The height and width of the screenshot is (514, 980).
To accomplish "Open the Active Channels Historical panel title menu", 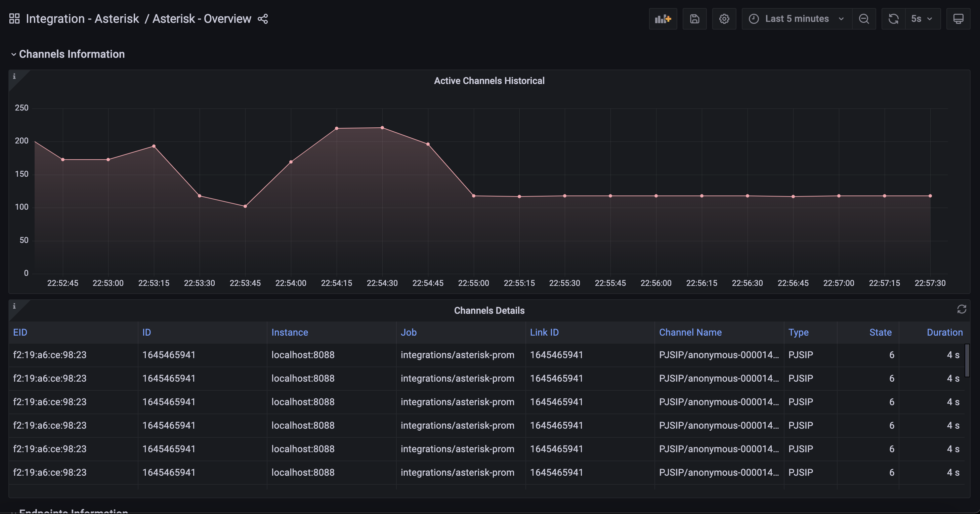I will (489, 81).
